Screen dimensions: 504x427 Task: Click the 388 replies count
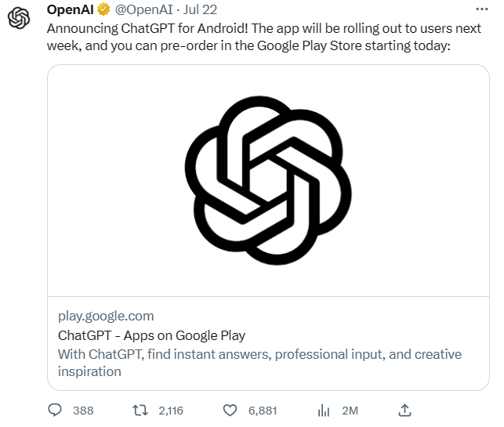pos(83,411)
